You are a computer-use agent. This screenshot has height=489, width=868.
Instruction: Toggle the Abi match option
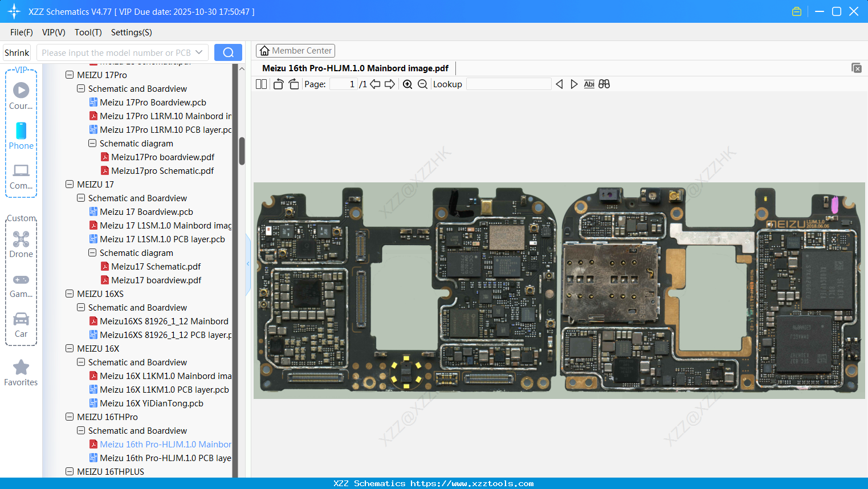pyautogui.click(x=589, y=84)
